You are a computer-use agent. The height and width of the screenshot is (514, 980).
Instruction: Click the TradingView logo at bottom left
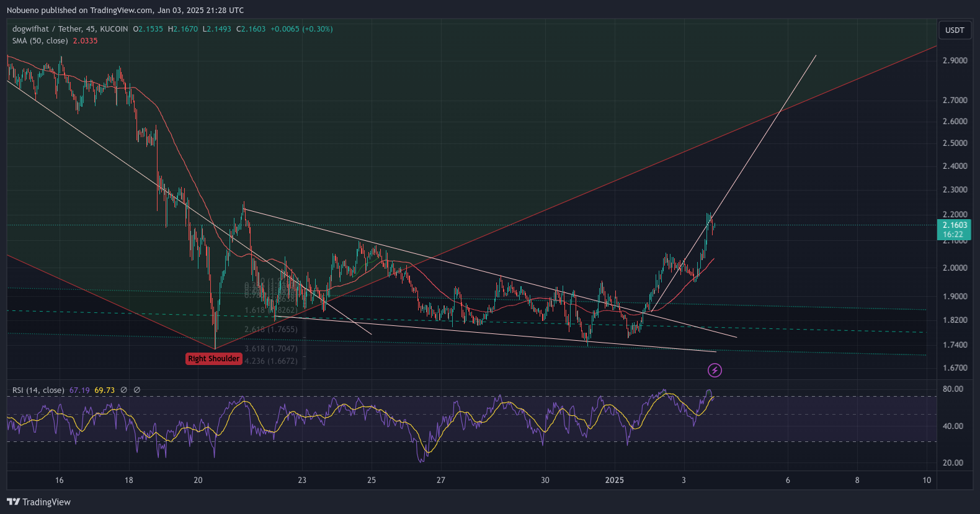38,502
